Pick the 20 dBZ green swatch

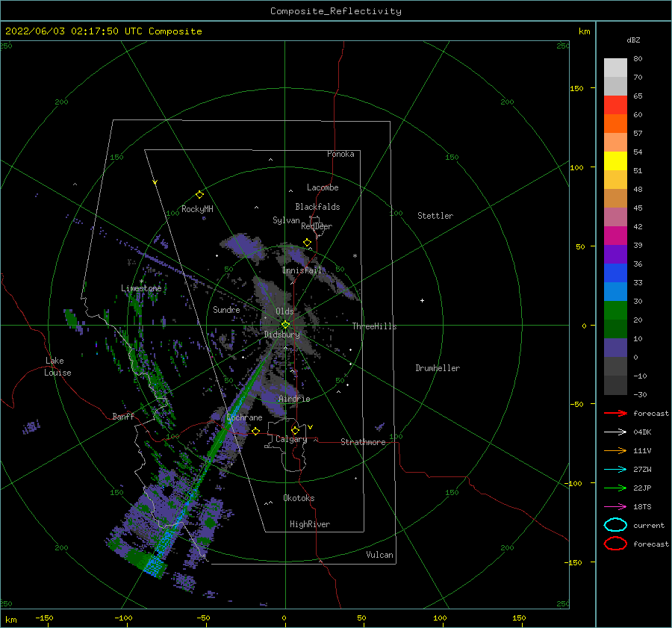click(615, 310)
